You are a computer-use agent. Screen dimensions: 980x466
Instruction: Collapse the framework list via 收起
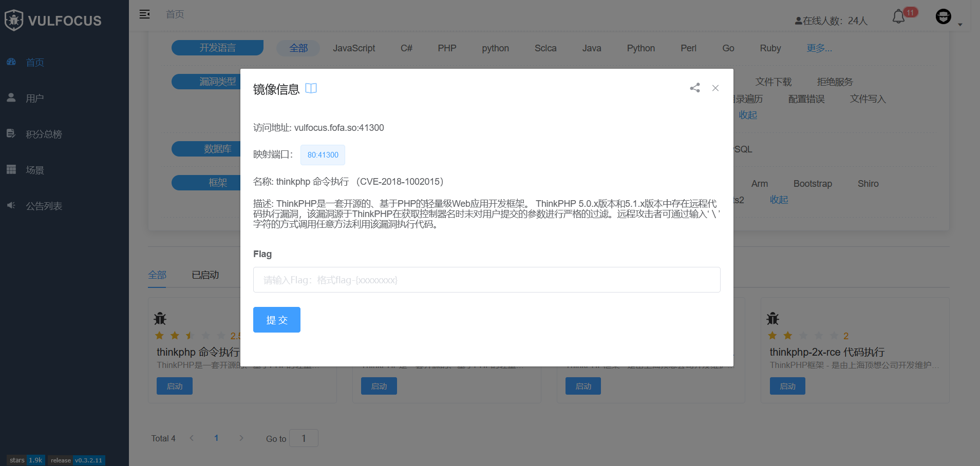pos(778,200)
